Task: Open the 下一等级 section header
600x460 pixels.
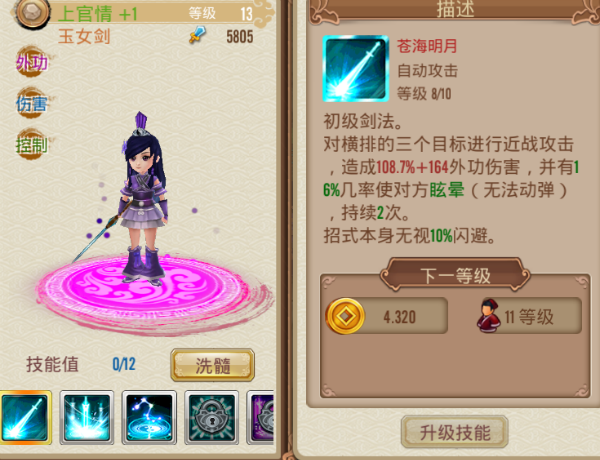Action: [455, 275]
